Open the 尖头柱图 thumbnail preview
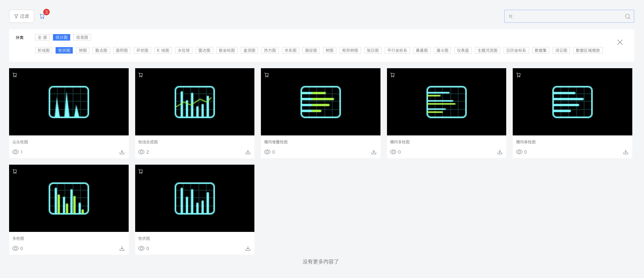The height and width of the screenshot is (278, 644). coord(69,102)
